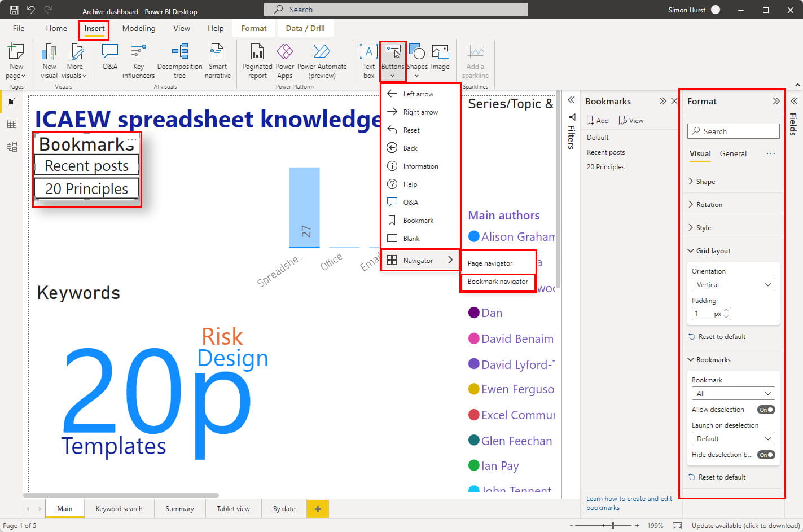Click Add in the Bookmarks pane
The image size is (803, 532).
tap(598, 121)
